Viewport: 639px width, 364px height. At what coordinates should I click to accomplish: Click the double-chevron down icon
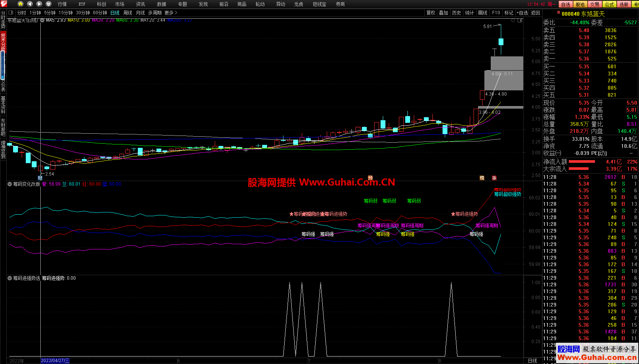tap(49, 4)
